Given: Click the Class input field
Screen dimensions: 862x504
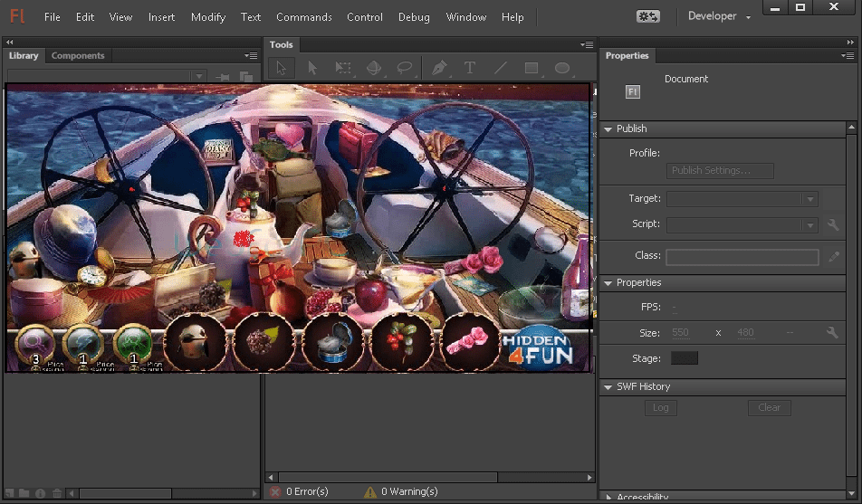Looking at the screenshot, I should pos(742,257).
